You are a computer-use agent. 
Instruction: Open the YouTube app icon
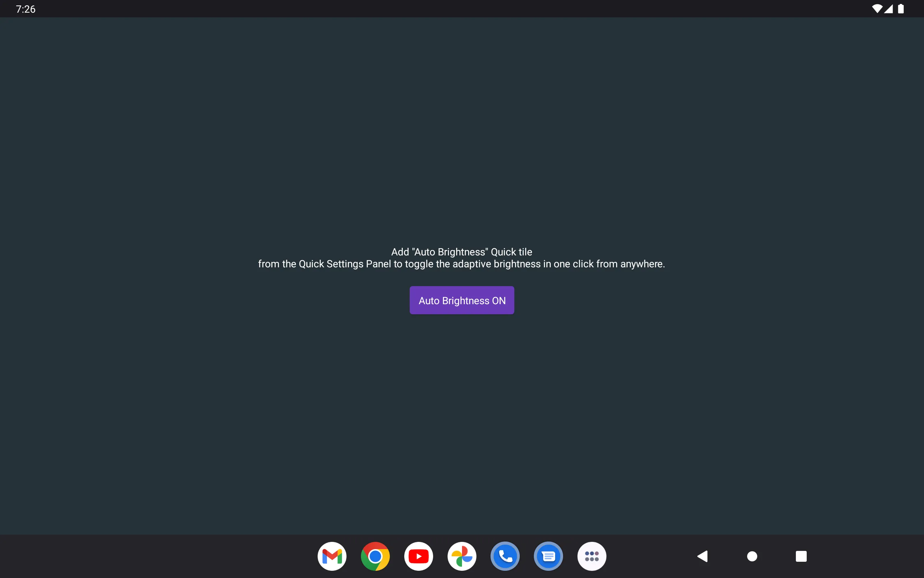(418, 556)
